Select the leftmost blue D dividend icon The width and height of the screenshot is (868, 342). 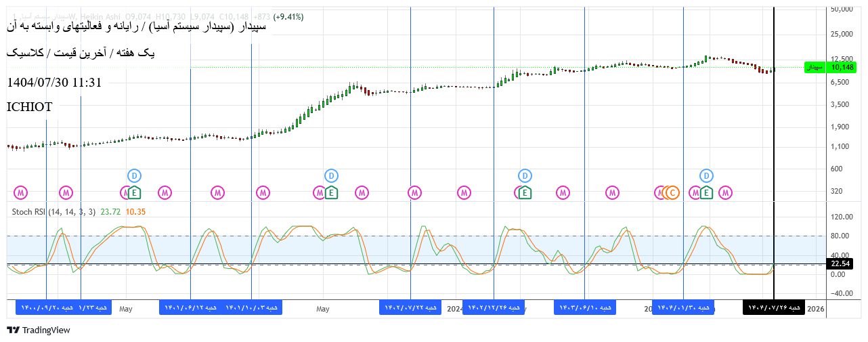tap(134, 176)
